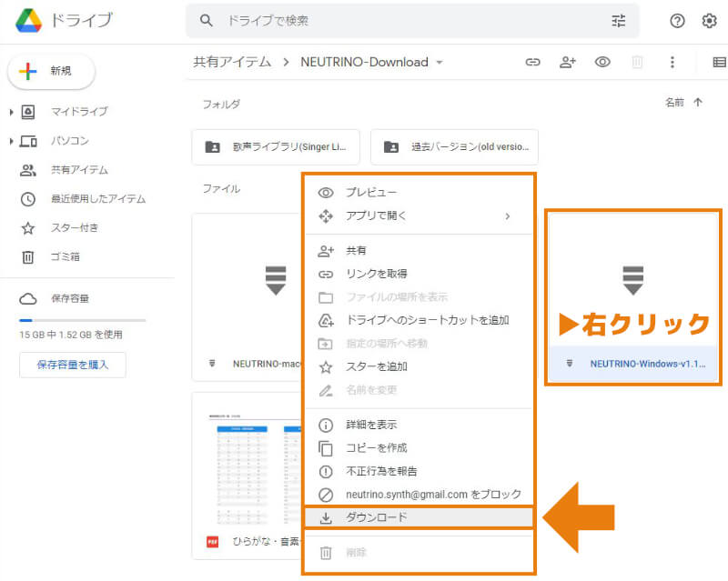Click the eye icon beside プレビュー

pyautogui.click(x=326, y=193)
